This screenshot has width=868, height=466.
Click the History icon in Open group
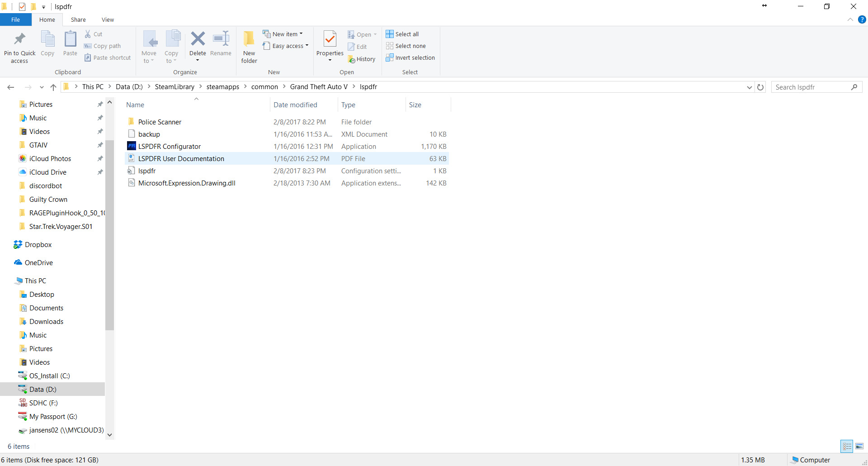coord(362,59)
